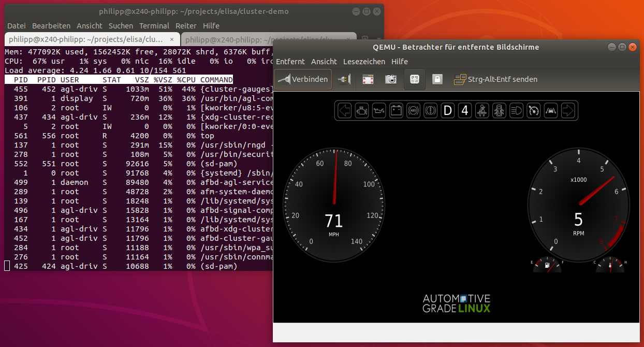Image resolution: width=644 pixels, height=347 pixels.
Task: Click the disconnect plug icon in QEMU toolbar
Action: 343,79
